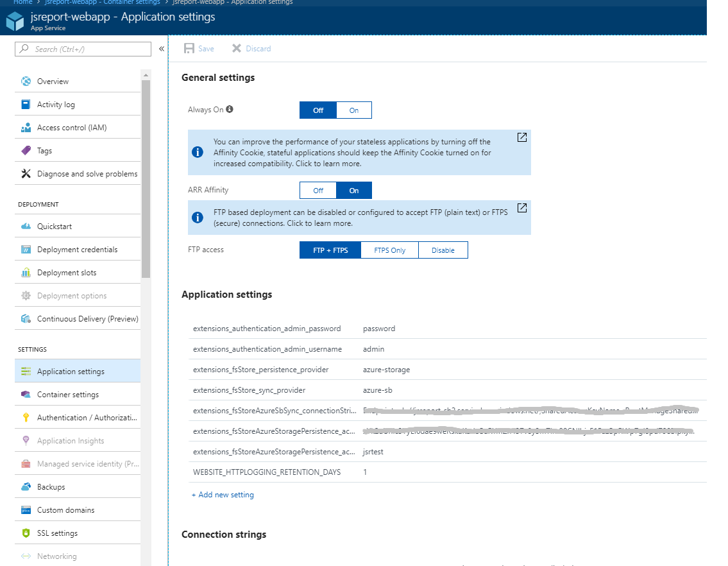Viewport: 728px width, 566px height.
Task: Disable FTP access
Action: 443,250
